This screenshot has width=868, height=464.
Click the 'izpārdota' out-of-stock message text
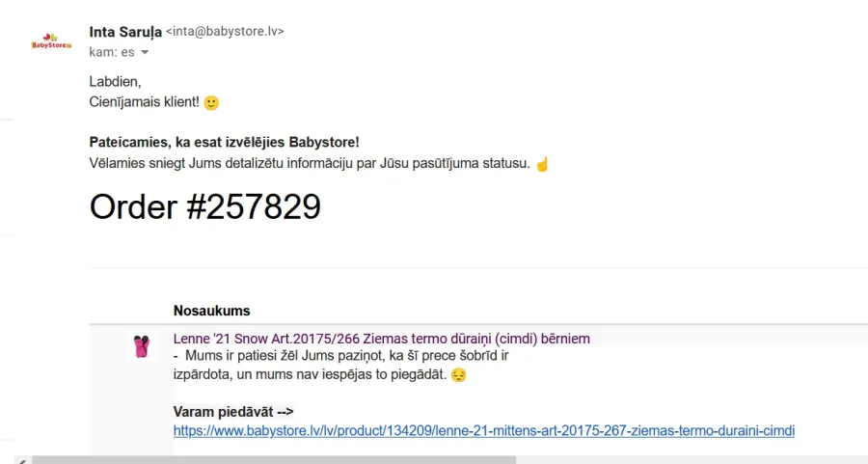[203, 375]
